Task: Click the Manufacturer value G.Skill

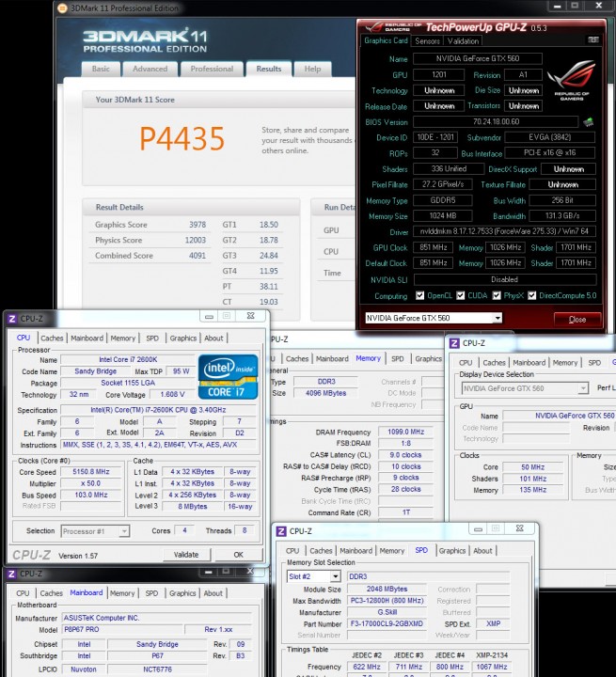Action: [387, 612]
